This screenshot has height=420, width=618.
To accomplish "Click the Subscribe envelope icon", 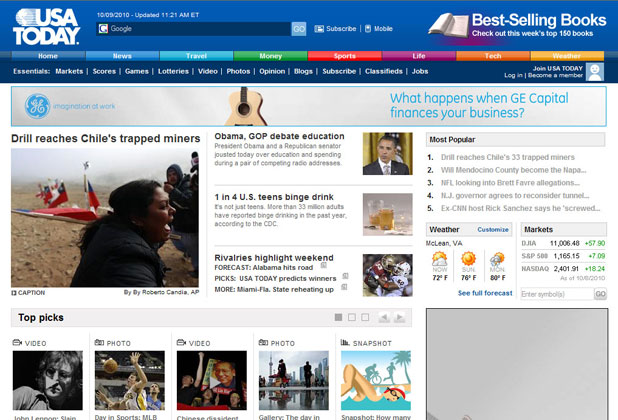I will pos(319,29).
